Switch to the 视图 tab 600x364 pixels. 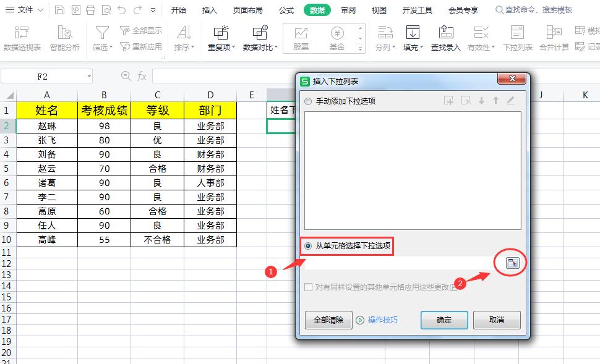click(379, 11)
